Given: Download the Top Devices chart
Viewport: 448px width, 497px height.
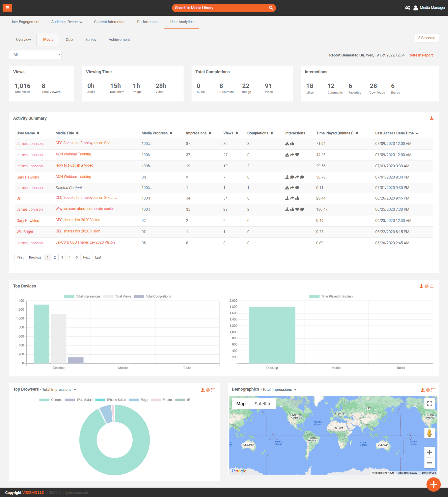Looking at the screenshot, I should (421, 286).
